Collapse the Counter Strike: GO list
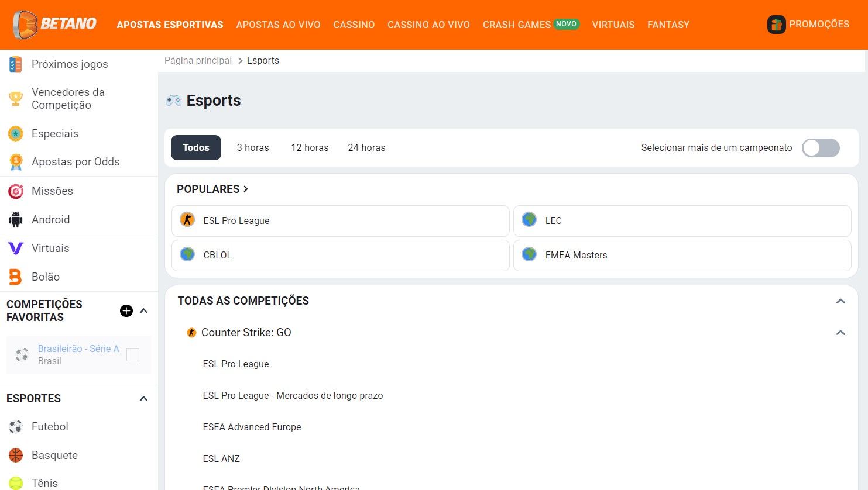 coord(840,333)
